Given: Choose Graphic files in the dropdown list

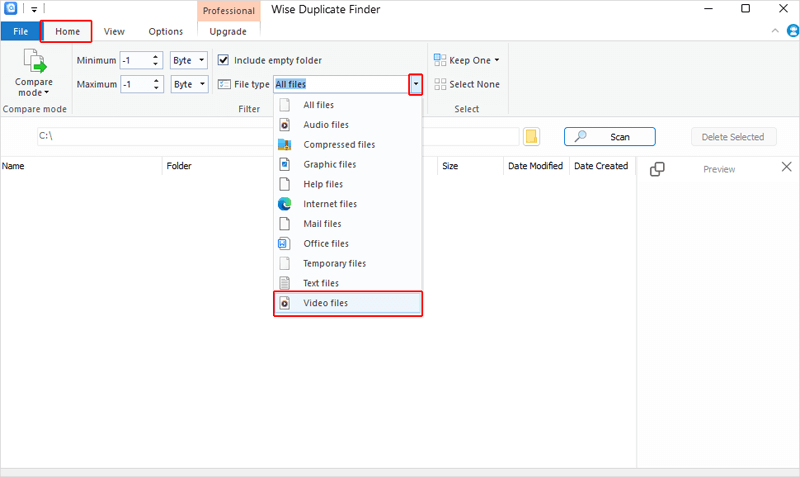Looking at the screenshot, I should pyautogui.click(x=348, y=164).
